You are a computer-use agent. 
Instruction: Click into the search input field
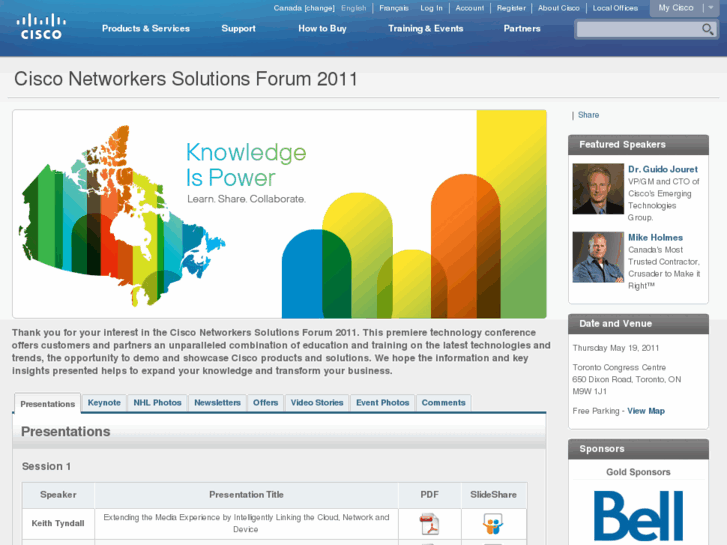pyautogui.click(x=638, y=30)
